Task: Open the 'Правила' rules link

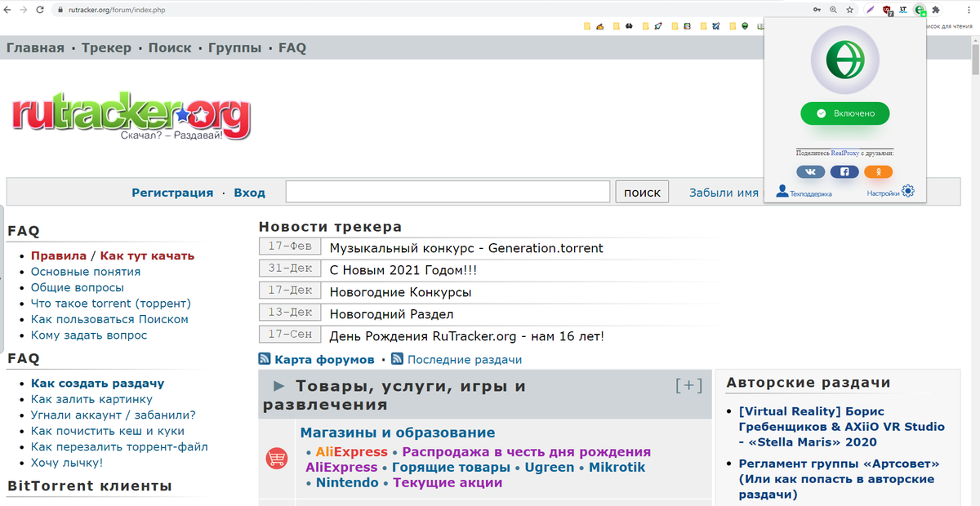Action: 59,255
